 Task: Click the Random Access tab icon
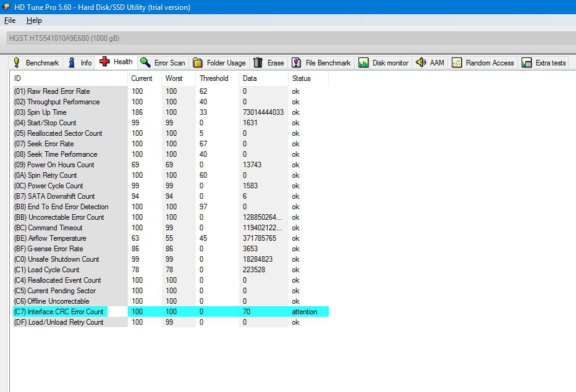click(x=457, y=62)
